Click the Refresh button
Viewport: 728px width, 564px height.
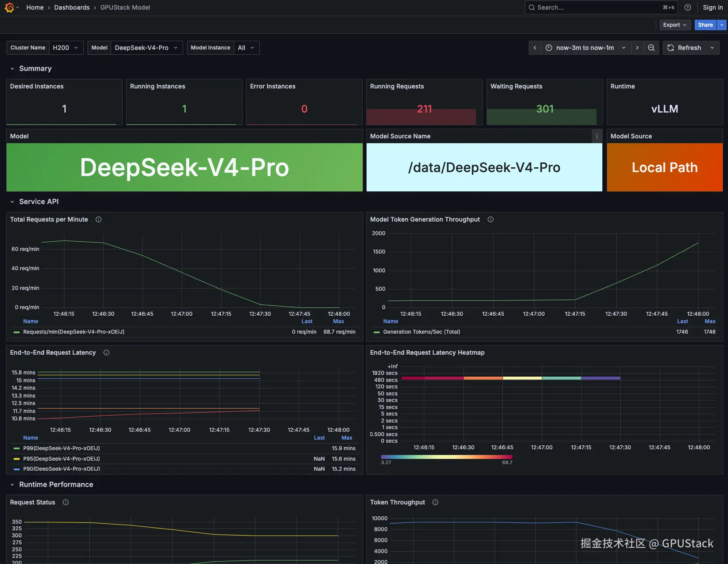[684, 48]
